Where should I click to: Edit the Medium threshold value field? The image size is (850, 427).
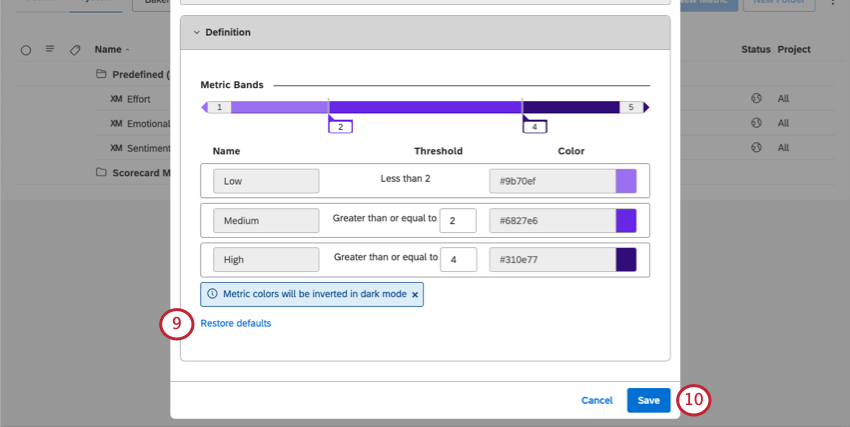coord(458,220)
